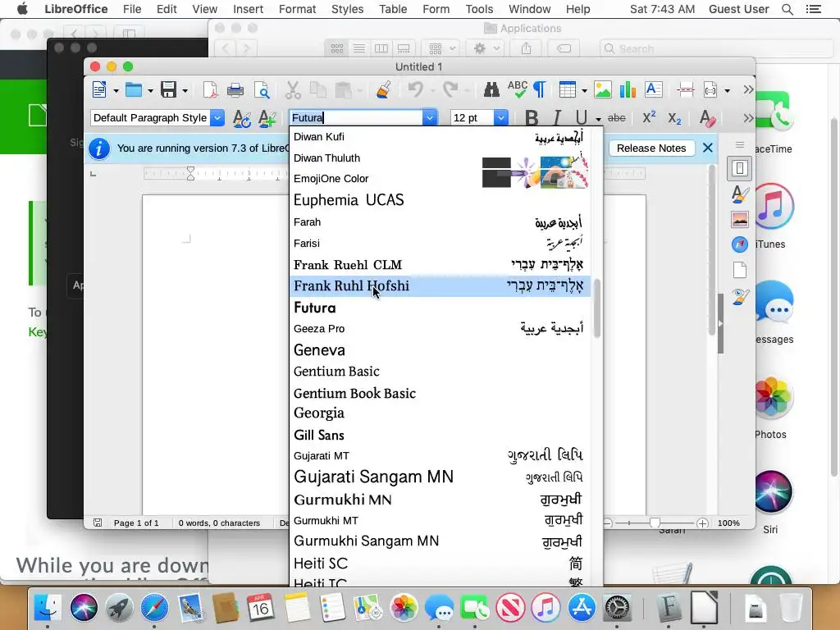Export directly as PDF
The height and width of the screenshot is (630, 840).
(x=210, y=89)
